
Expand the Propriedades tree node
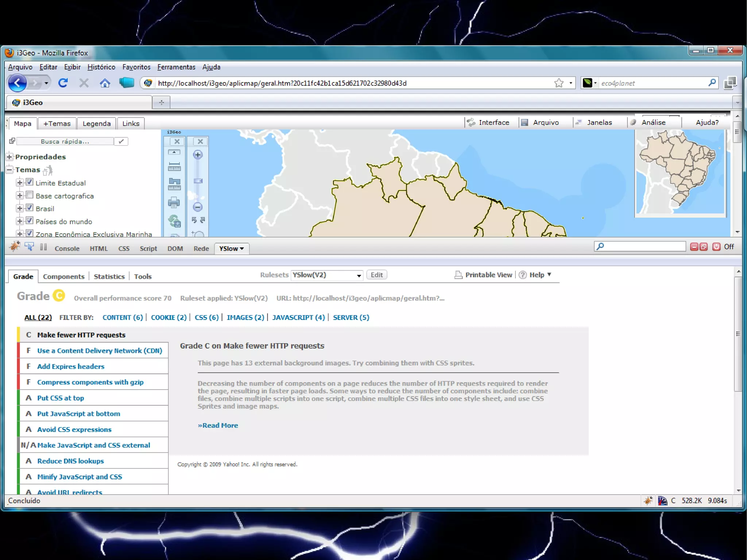pyautogui.click(x=10, y=157)
